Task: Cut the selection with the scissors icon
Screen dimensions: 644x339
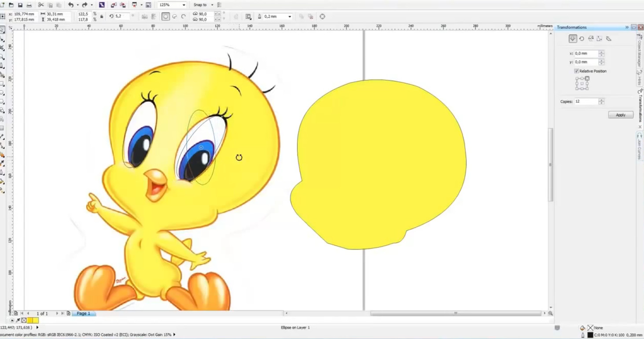Action: 41,5
